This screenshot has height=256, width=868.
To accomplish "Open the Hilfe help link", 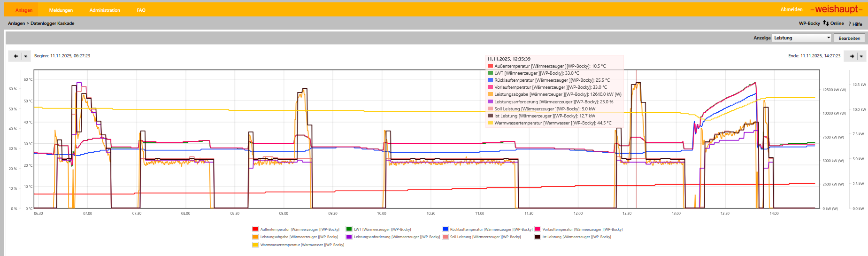I will point(856,24).
